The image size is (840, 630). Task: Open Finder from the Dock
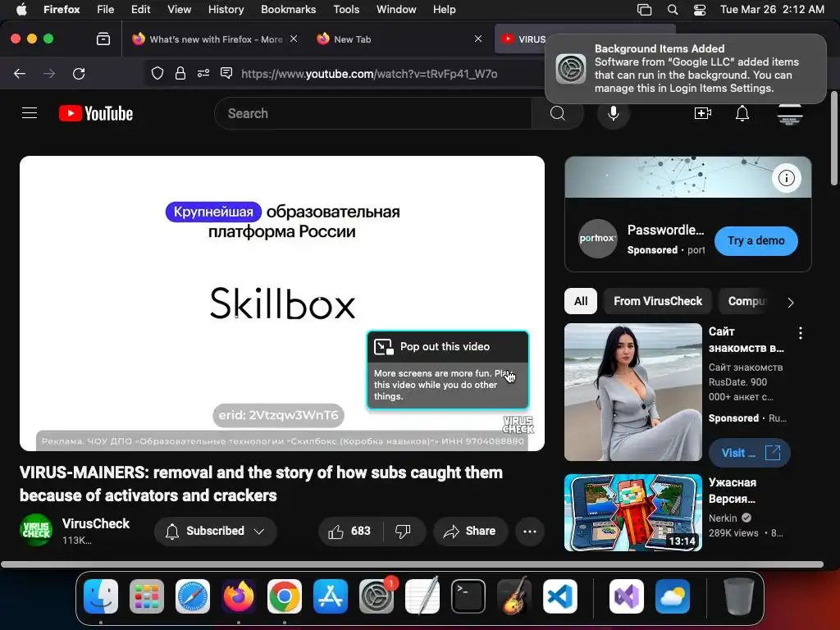[x=101, y=596]
